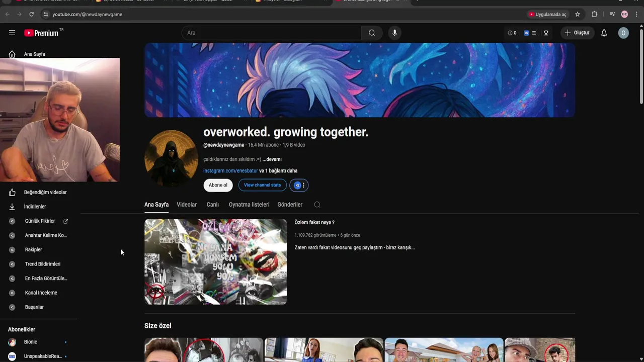This screenshot has width=644, height=362.
Task: Expand the channel description via ...devamı
Action: (x=272, y=159)
